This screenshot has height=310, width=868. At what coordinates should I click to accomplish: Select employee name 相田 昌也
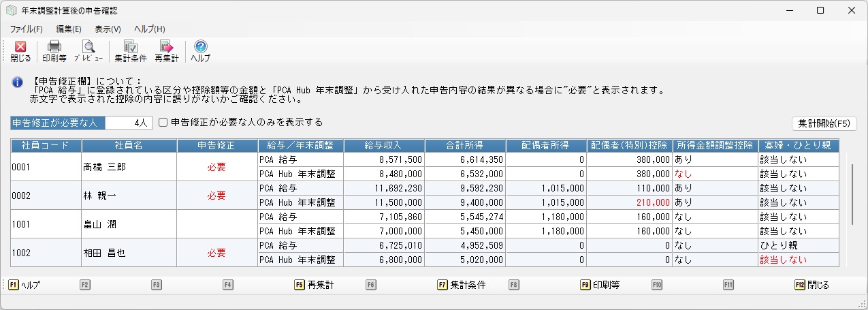tap(129, 253)
